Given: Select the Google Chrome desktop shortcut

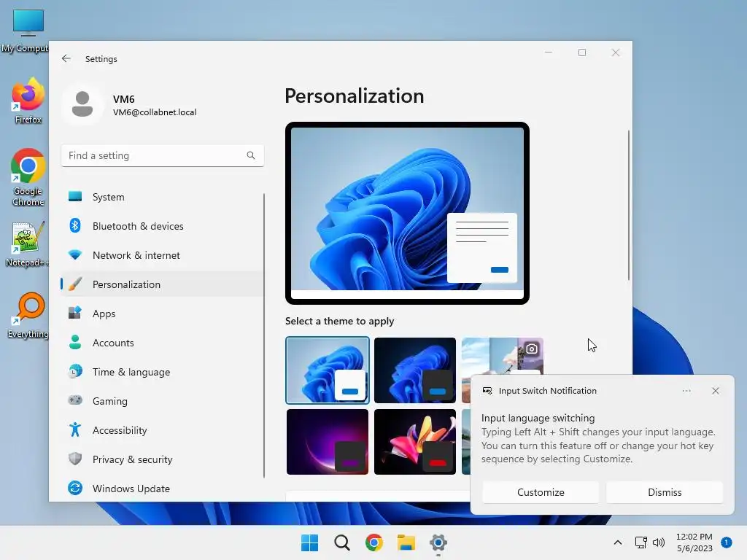Looking at the screenshot, I should pyautogui.click(x=28, y=177).
